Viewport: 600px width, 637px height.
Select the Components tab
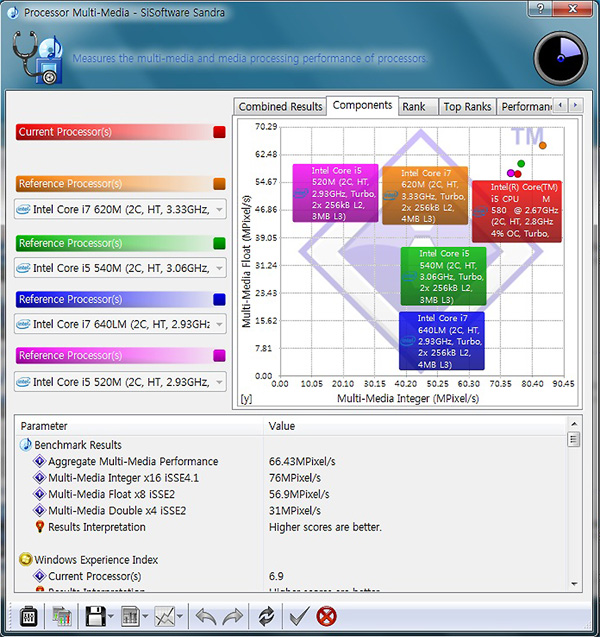coord(362,105)
